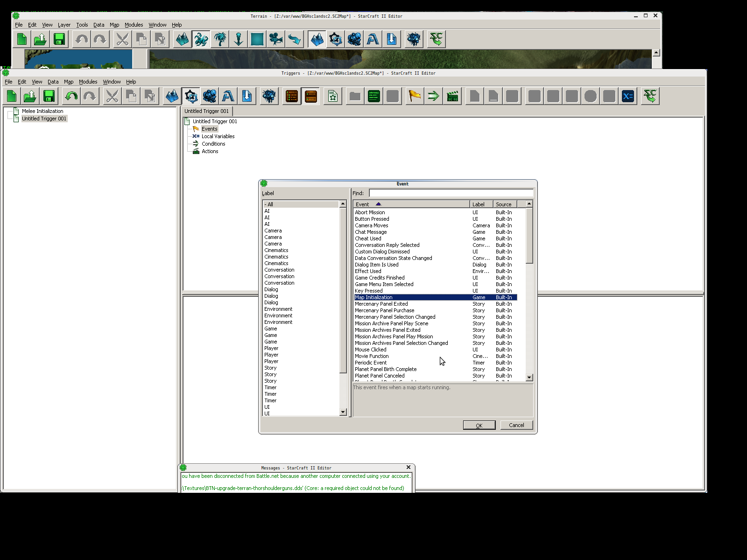Open the Modules menu in Triggers window
Image resolution: width=747 pixels, height=560 pixels.
coord(88,82)
